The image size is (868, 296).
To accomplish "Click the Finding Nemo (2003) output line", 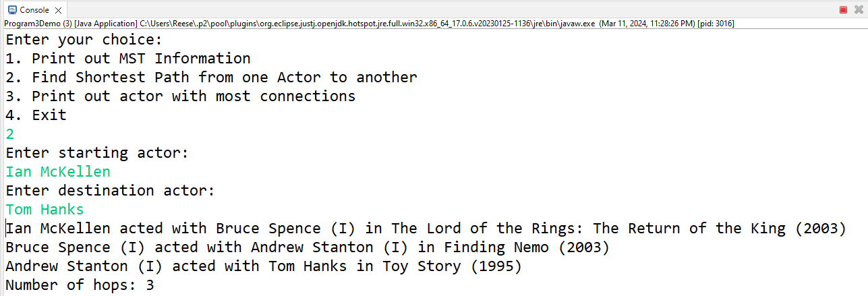I will [308, 247].
